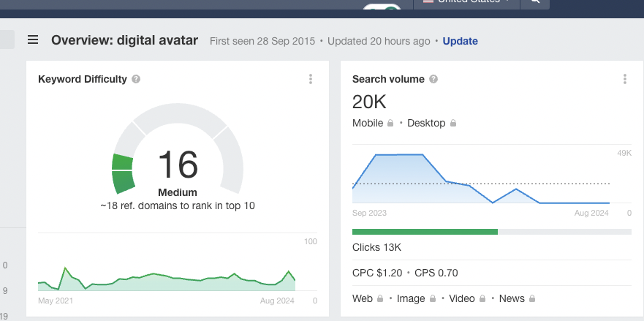This screenshot has height=321, width=644.
Task: Click the lock icon beside Web
Action: (x=380, y=298)
